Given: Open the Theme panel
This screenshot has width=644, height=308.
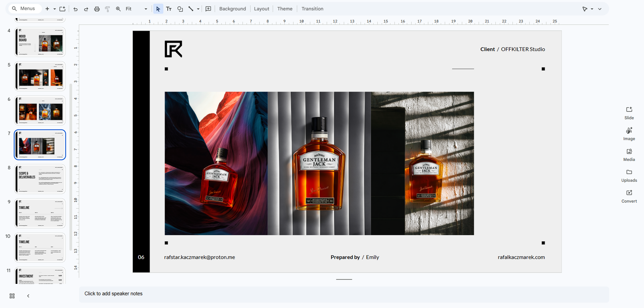Looking at the screenshot, I should (285, 9).
